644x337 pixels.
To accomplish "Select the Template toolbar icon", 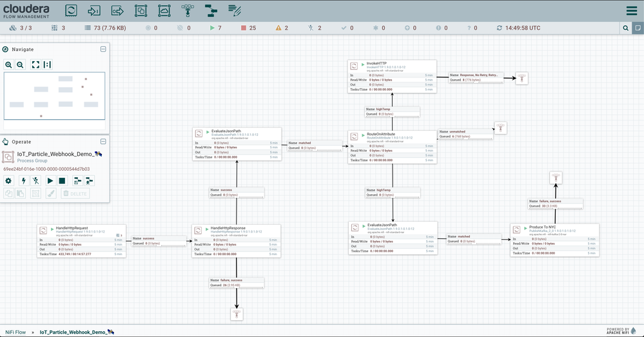I will coord(211,10).
